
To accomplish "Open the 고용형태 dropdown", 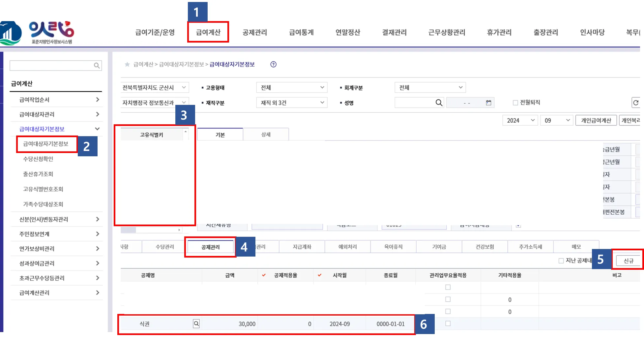I will (292, 87).
